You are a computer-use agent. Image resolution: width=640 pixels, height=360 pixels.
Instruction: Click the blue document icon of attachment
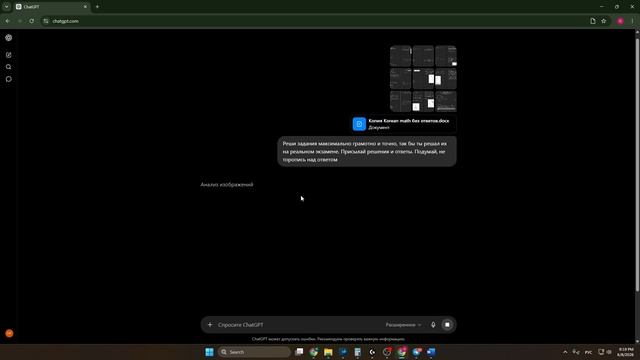tap(359, 124)
